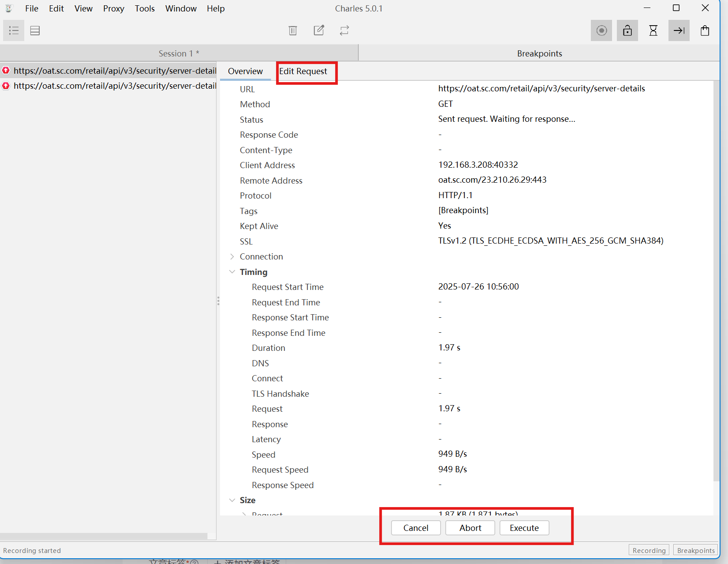Select the DNS timing row
Image resolution: width=728 pixels, height=564 pixels.
[467, 363]
